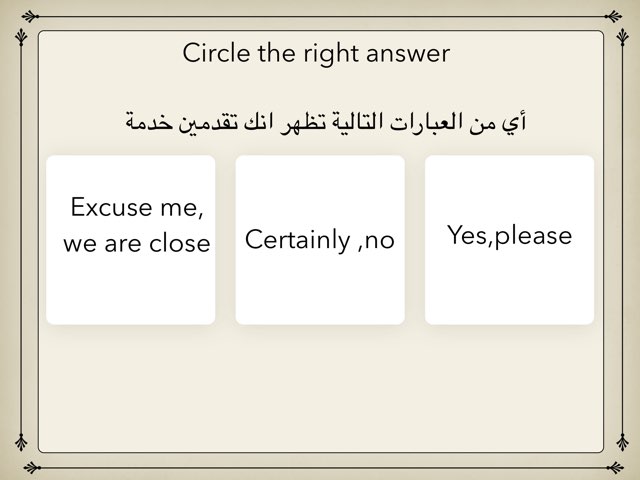Image resolution: width=640 pixels, height=480 pixels.
Task: Click the word "Certainly" in the middle card
Action: 298,240
